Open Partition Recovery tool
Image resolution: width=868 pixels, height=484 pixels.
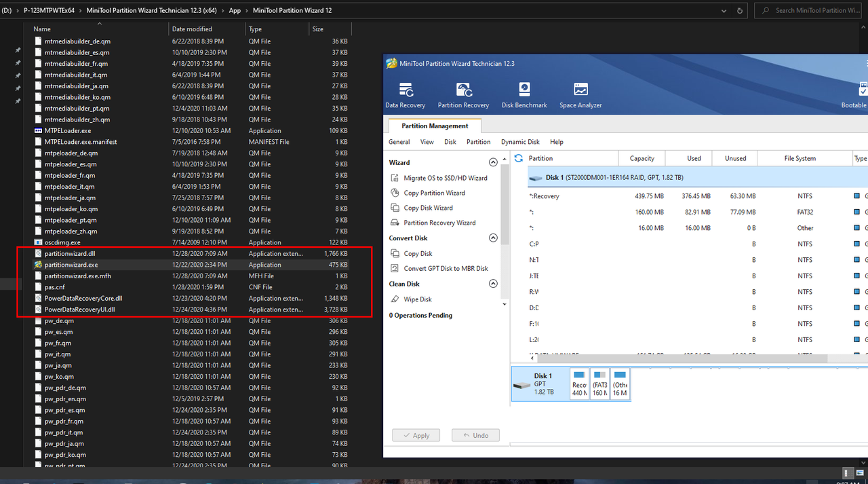(x=463, y=96)
